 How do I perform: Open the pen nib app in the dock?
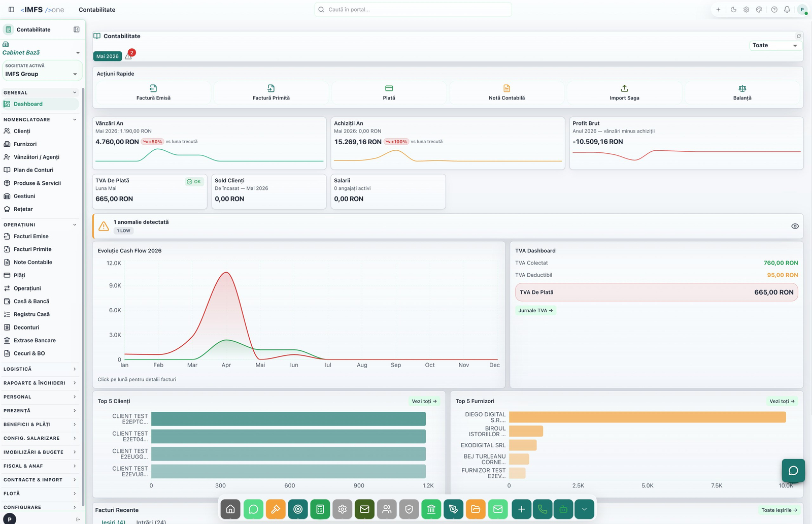pyautogui.click(x=454, y=509)
